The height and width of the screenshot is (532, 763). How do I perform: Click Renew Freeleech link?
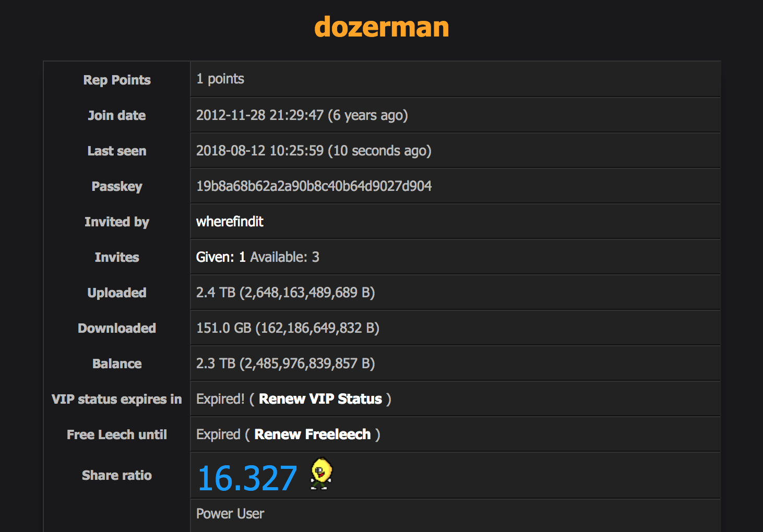[x=312, y=434]
